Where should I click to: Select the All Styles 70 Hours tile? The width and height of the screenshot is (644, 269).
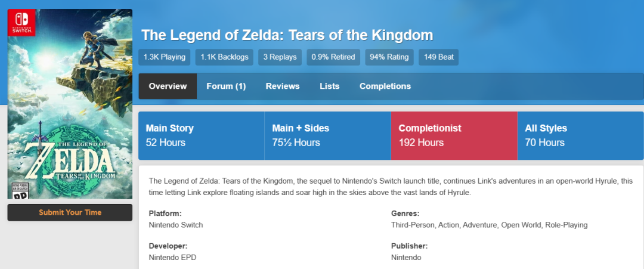580,135
